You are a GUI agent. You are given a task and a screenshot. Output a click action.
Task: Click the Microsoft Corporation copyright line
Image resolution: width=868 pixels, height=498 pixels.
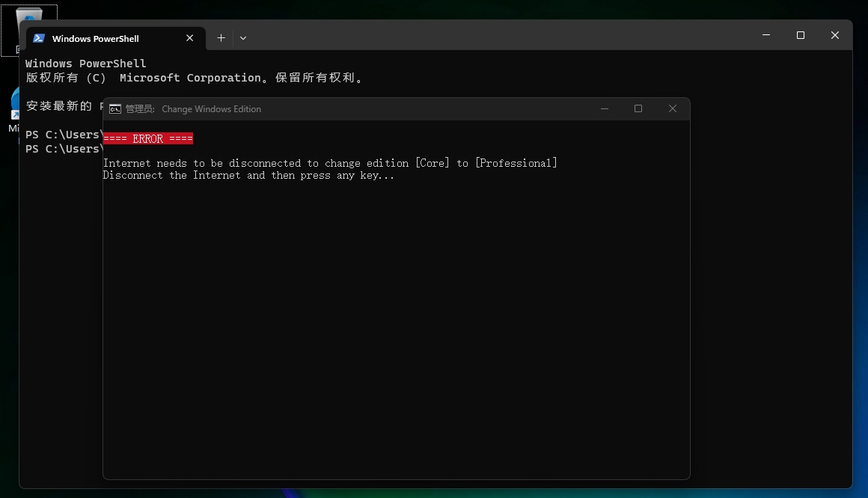[x=195, y=78]
